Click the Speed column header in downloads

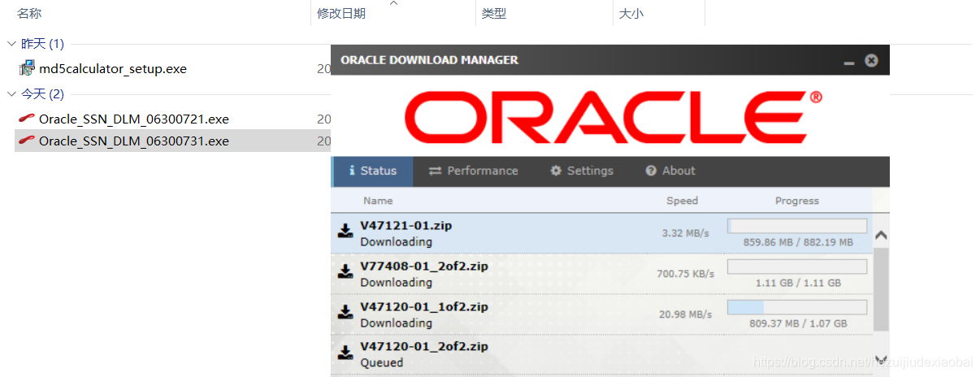coord(682,201)
